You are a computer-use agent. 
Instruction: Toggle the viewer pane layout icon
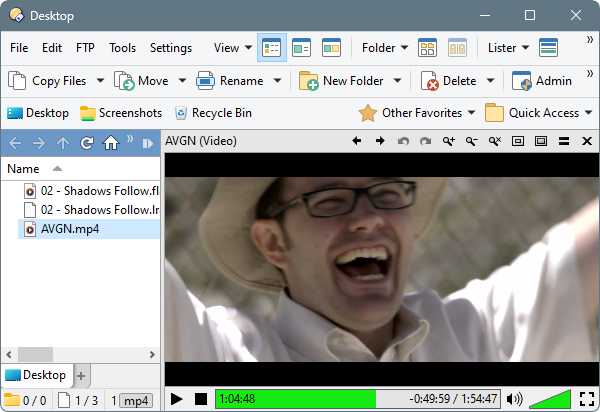coord(331,48)
